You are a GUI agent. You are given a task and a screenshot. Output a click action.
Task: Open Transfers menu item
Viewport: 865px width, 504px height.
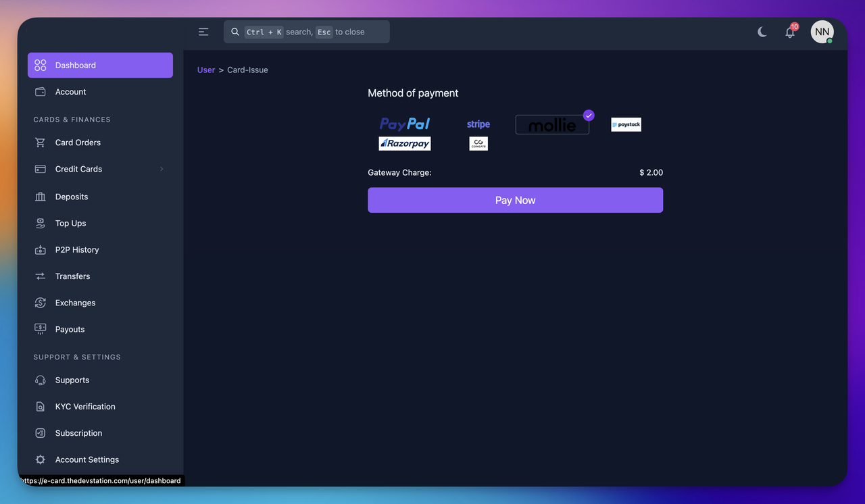[x=100, y=276]
